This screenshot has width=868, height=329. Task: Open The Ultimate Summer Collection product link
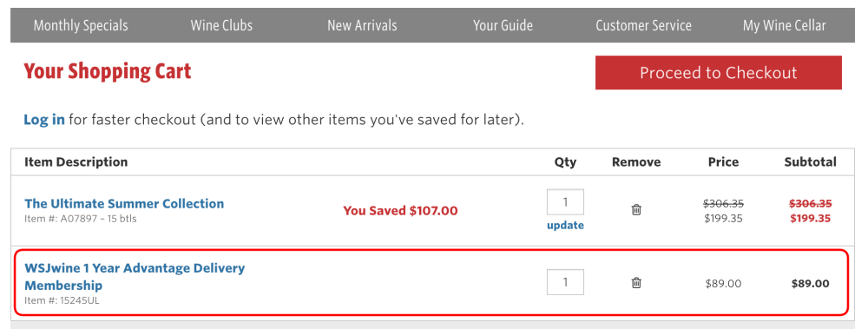tap(124, 203)
